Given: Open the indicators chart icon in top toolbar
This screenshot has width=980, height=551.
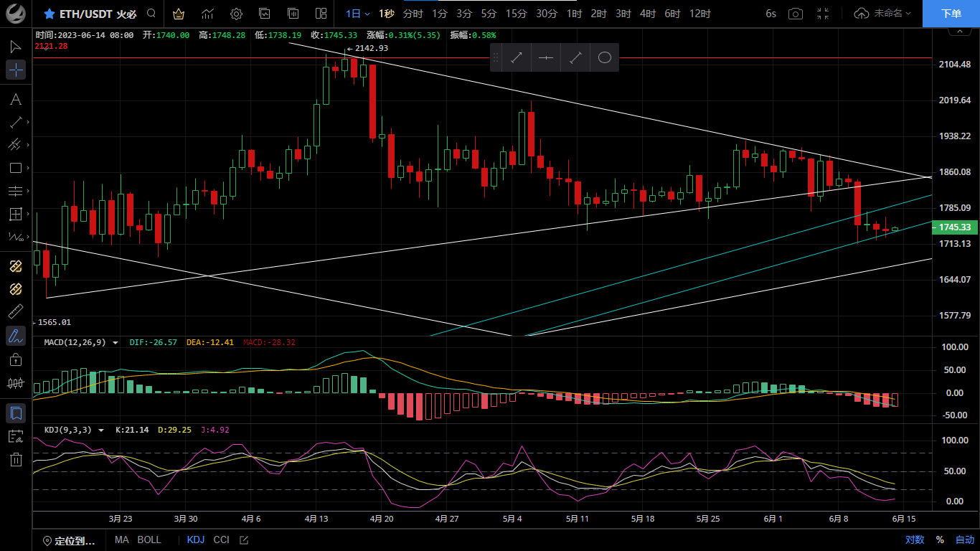Looking at the screenshot, I should click(x=207, y=14).
